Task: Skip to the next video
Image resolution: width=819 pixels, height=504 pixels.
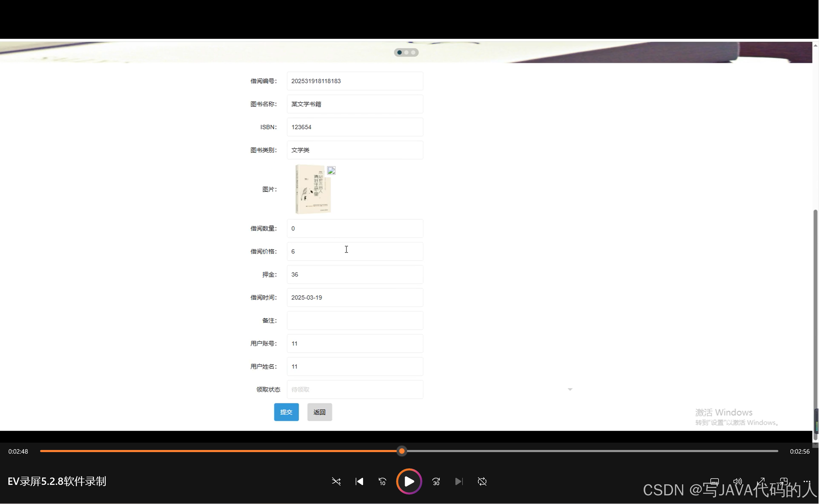Action: point(459,481)
